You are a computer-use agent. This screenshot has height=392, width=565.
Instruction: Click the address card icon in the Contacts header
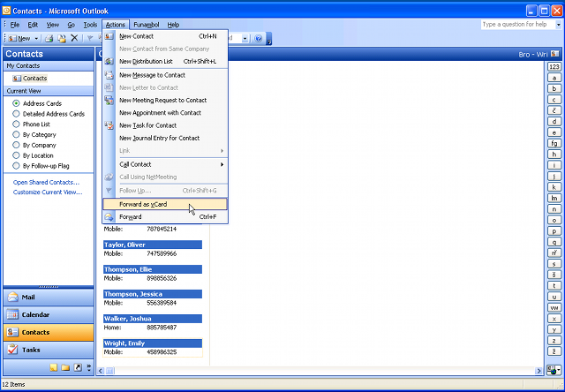(555, 54)
